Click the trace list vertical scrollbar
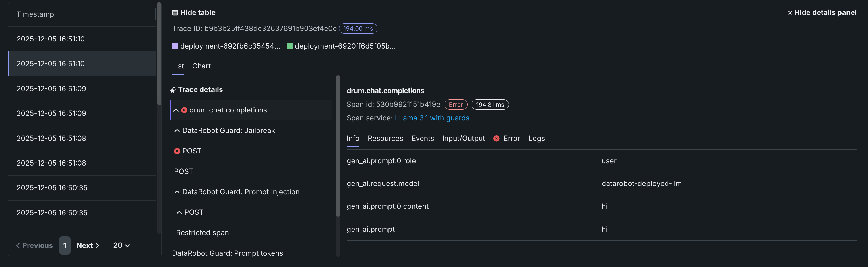The height and width of the screenshot is (267, 868). 159,54
